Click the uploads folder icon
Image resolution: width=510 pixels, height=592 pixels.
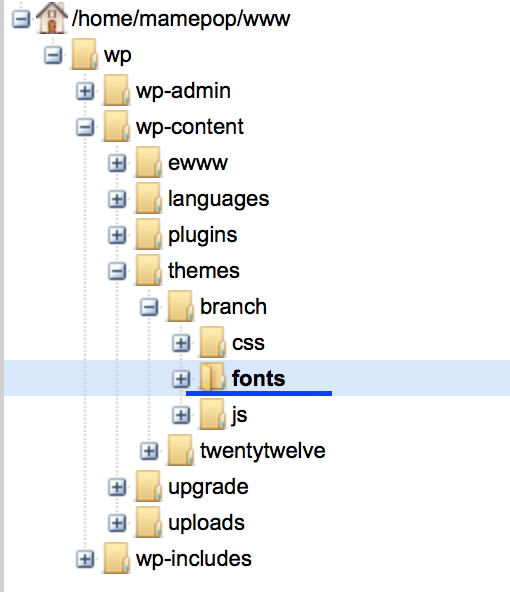[x=149, y=522]
